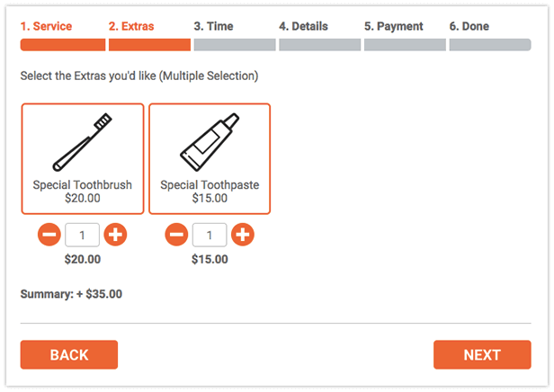Click the Special Toothbrush quantity field
This screenshot has width=554, height=392.
point(83,236)
